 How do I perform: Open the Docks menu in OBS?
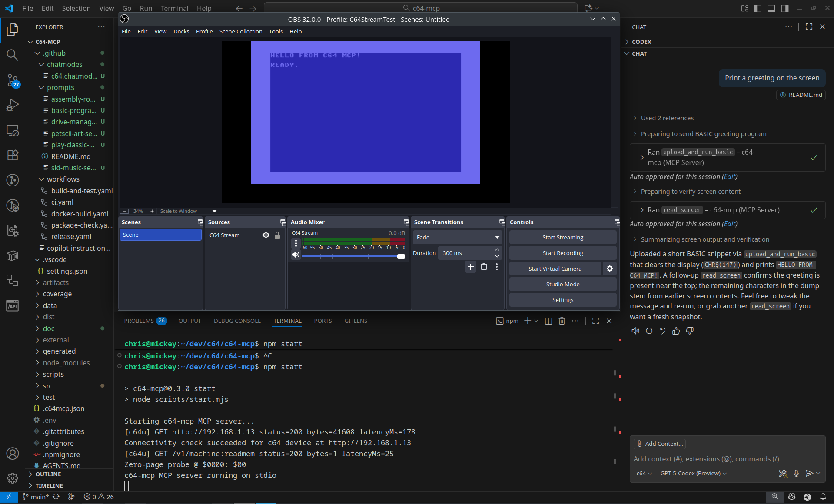(181, 31)
